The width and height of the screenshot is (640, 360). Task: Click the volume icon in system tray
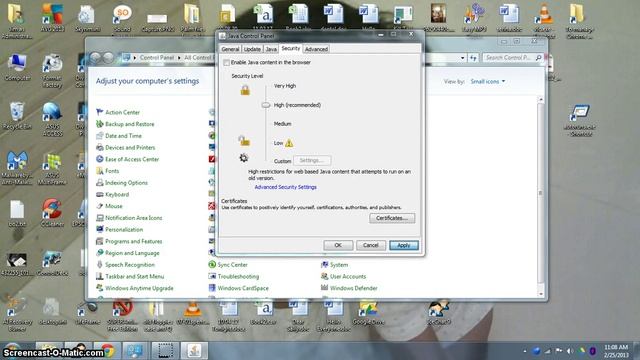(x=570, y=351)
